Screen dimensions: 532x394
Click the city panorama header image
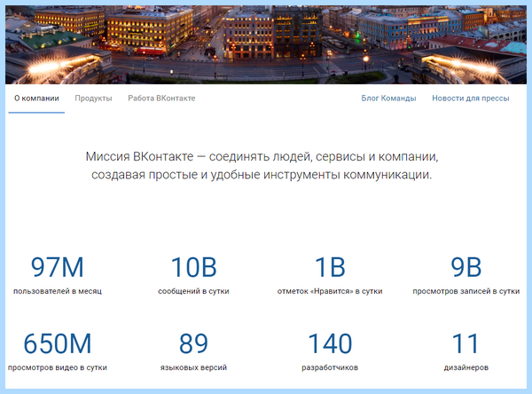pyautogui.click(x=266, y=44)
